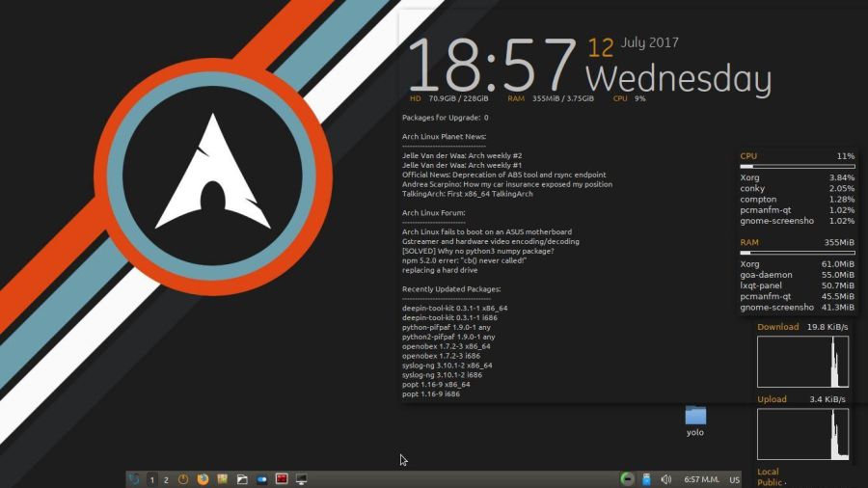Image resolution: width=868 pixels, height=488 pixels.
Task: Open the volume speaker control
Action: [665, 479]
